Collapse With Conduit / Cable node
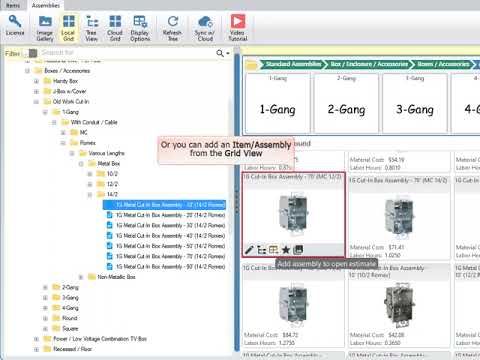The image size is (480, 360). tap(54, 122)
